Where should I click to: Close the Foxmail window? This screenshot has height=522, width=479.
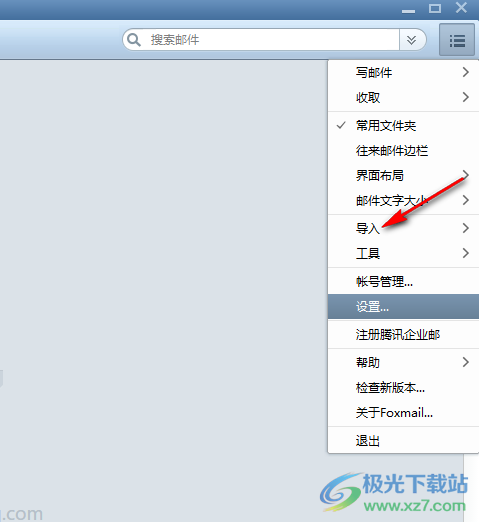(461, 8)
